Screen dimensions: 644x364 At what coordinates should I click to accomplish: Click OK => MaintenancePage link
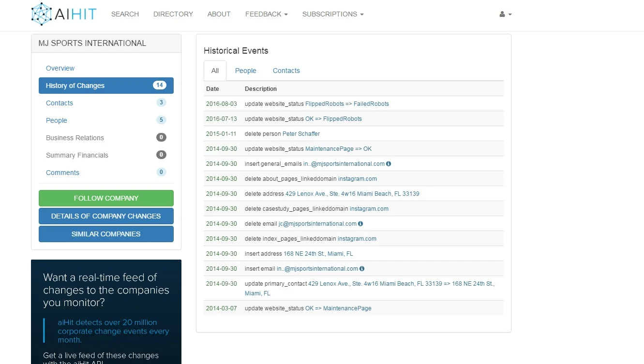tap(338, 308)
